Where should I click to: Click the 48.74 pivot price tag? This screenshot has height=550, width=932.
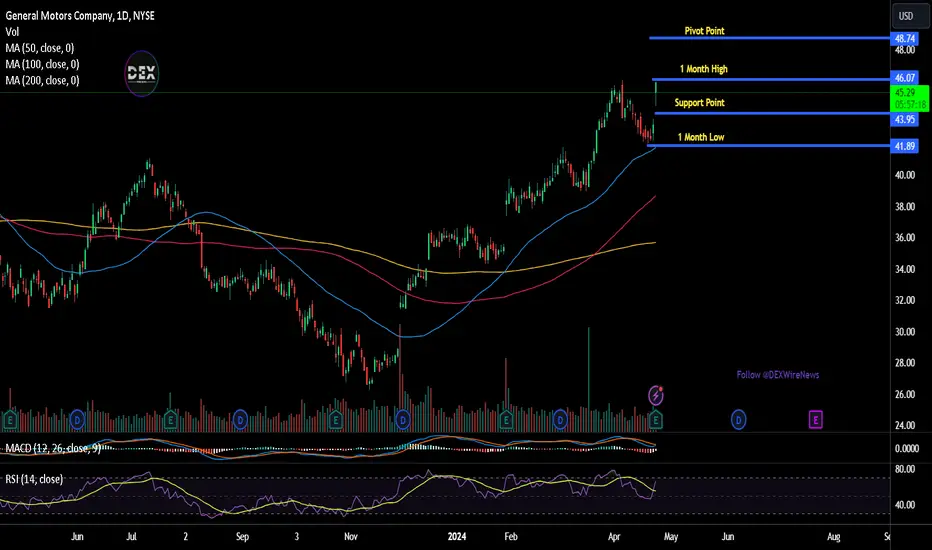pyautogui.click(x=905, y=39)
